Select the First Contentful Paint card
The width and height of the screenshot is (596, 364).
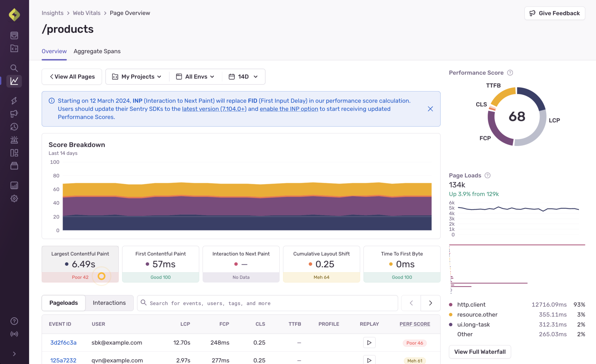pos(161,264)
